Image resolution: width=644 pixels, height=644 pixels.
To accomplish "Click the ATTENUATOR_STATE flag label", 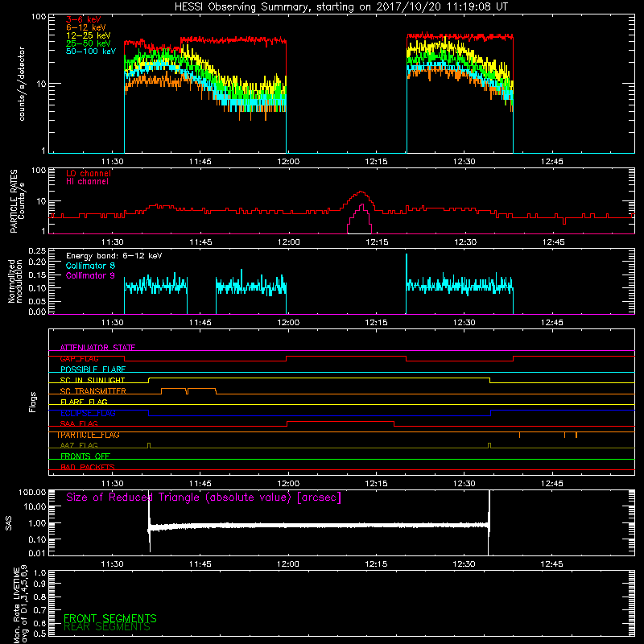I will coord(97,348).
